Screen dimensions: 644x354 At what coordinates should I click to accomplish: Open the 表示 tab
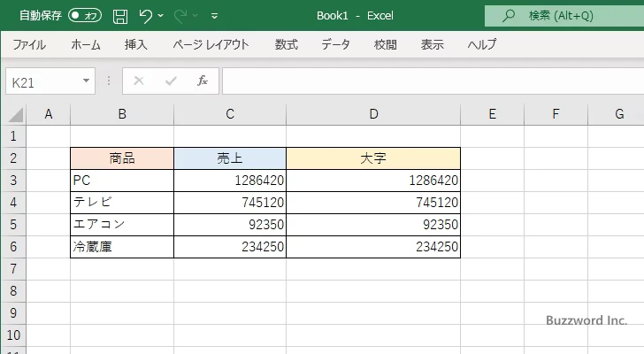pos(432,44)
